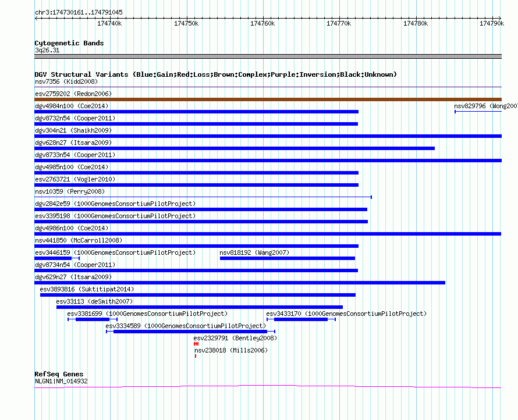Click nsv441850 (McCarroll2008) label
The image size is (518, 420).
79,240
